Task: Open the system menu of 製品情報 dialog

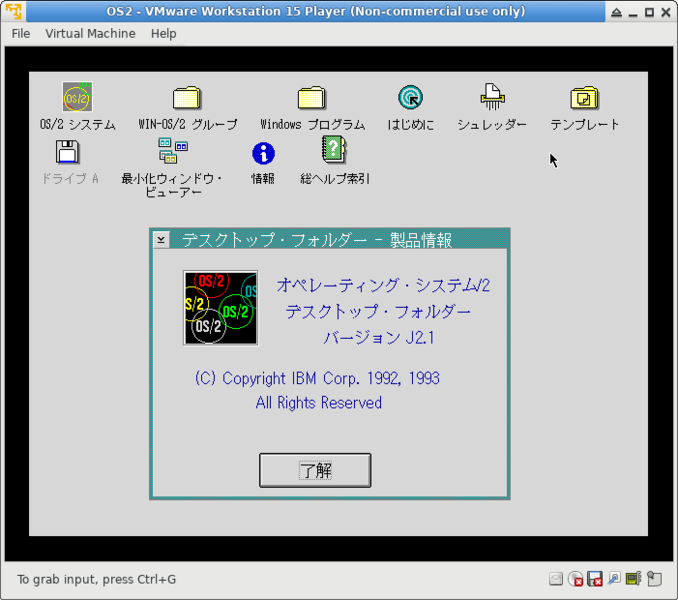Action: pos(161,239)
